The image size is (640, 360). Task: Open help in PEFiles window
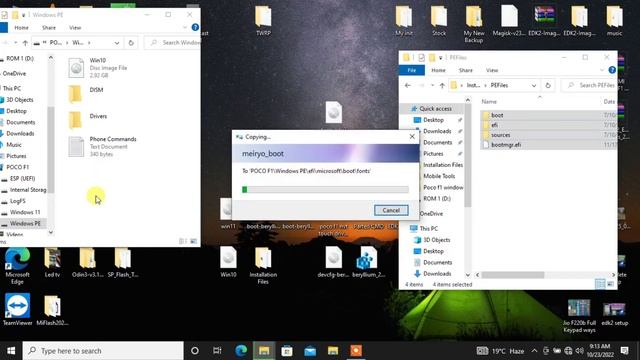[612, 70]
